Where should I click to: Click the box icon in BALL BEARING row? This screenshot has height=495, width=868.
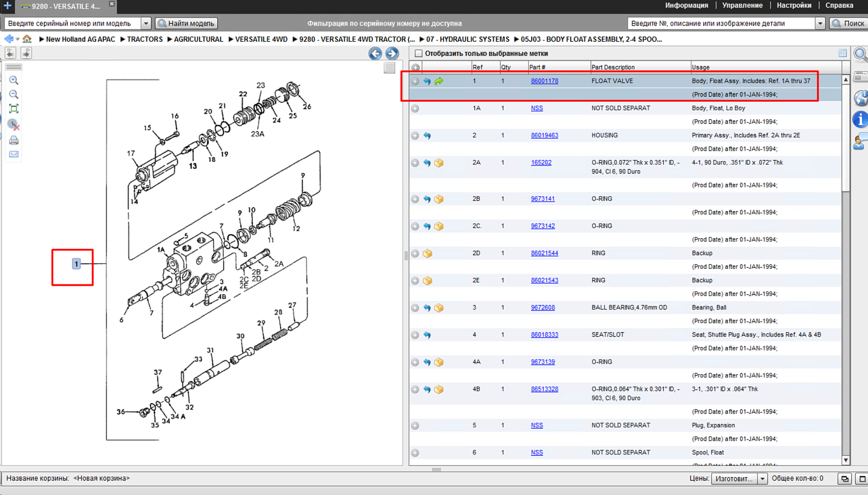pyautogui.click(x=439, y=308)
